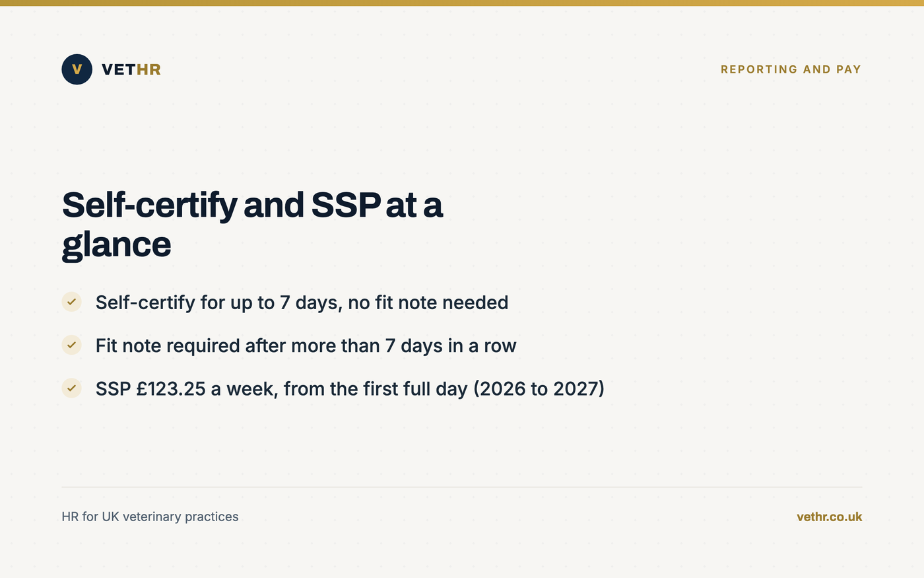This screenshot has height=578, width=924.
Task: Click 'from the first full day' phrase
Action: point(376,388)
